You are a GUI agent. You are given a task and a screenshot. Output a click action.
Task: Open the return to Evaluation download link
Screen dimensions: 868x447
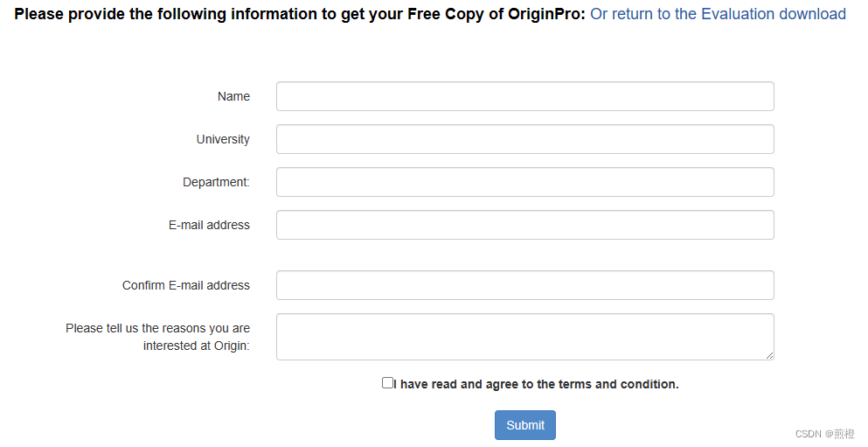coord(718,14)
